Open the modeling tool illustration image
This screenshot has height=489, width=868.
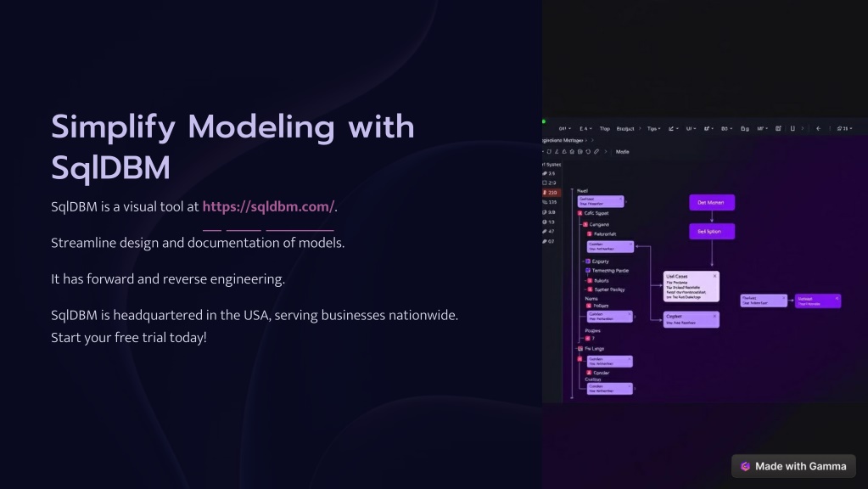pyautogui.click(x=705, y=244)
